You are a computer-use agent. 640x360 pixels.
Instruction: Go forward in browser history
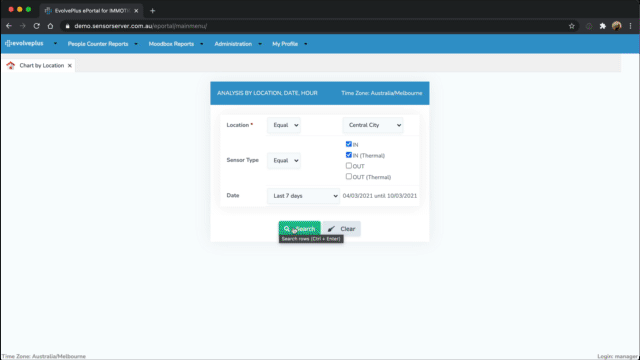pyautogui.click(x=23, y=26)
